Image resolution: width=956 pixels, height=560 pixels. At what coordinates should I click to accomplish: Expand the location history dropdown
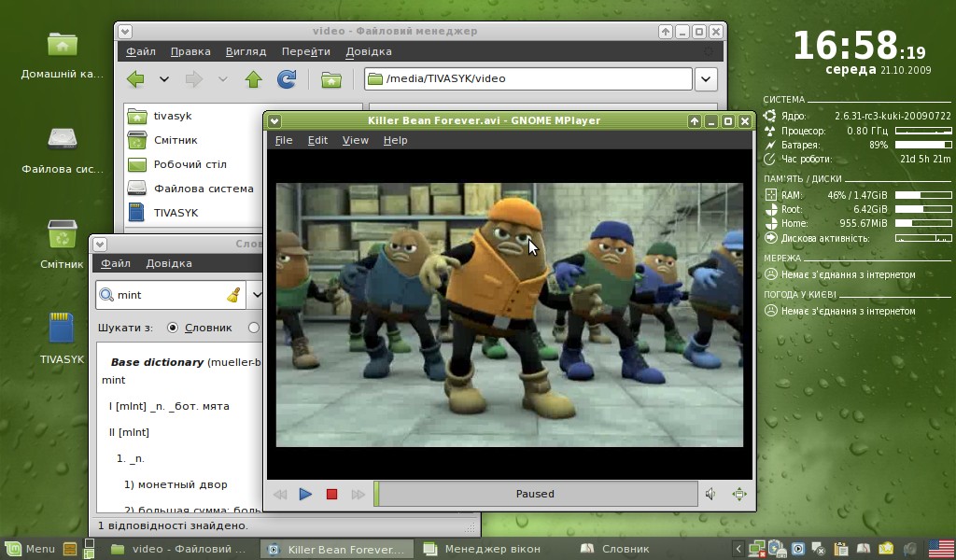point(706,78)
